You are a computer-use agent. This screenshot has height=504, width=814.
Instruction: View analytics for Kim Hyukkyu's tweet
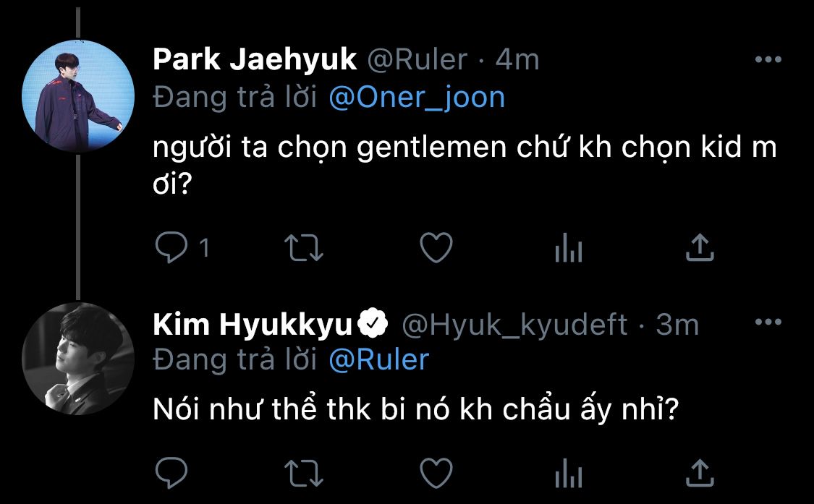569,474
